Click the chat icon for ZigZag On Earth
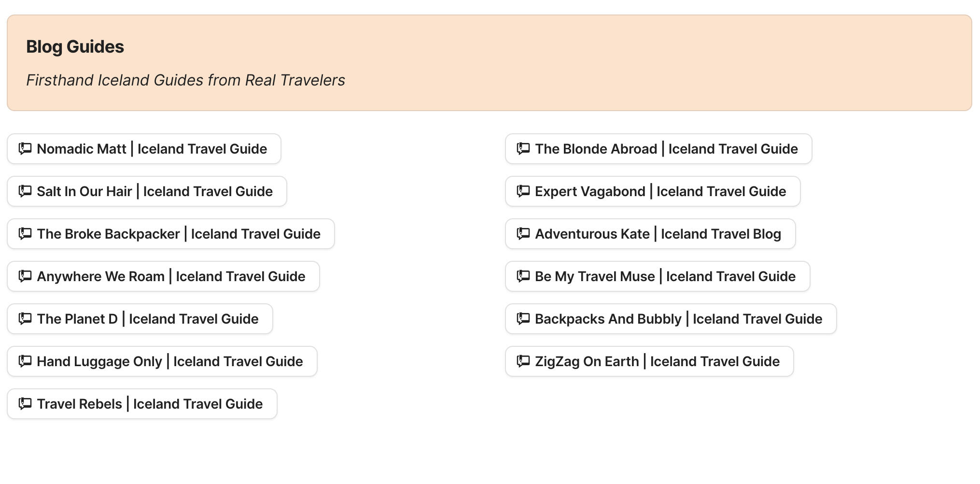Image resolution: width=980 pixels, height=484 pixels. (522, 361)
